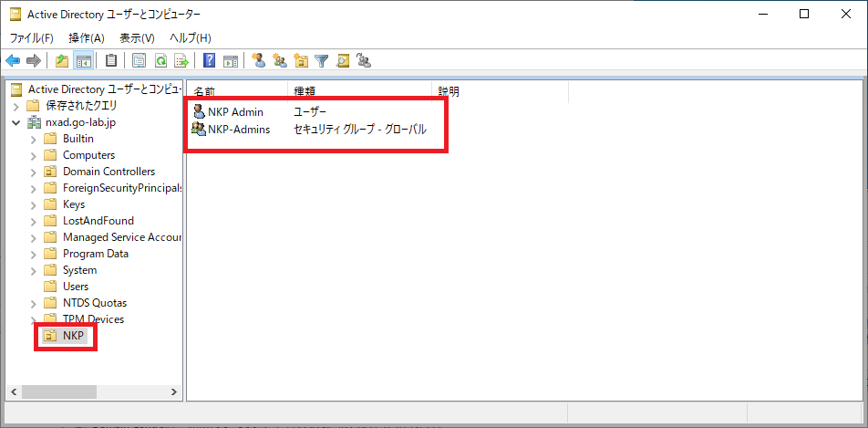The image size is (868, 428).
Task: Toggle the action pane toolbar icon
Action: tap(231, 60)
